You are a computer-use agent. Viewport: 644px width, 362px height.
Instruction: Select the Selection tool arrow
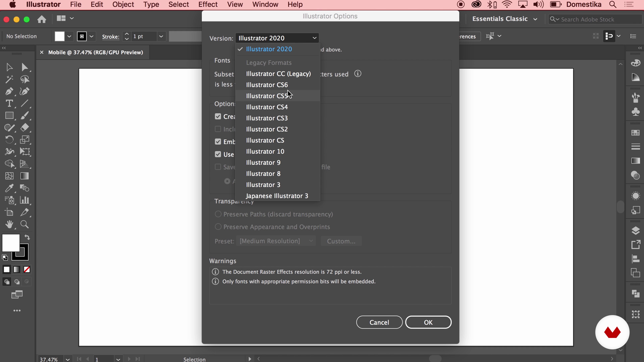click(9, 67)
